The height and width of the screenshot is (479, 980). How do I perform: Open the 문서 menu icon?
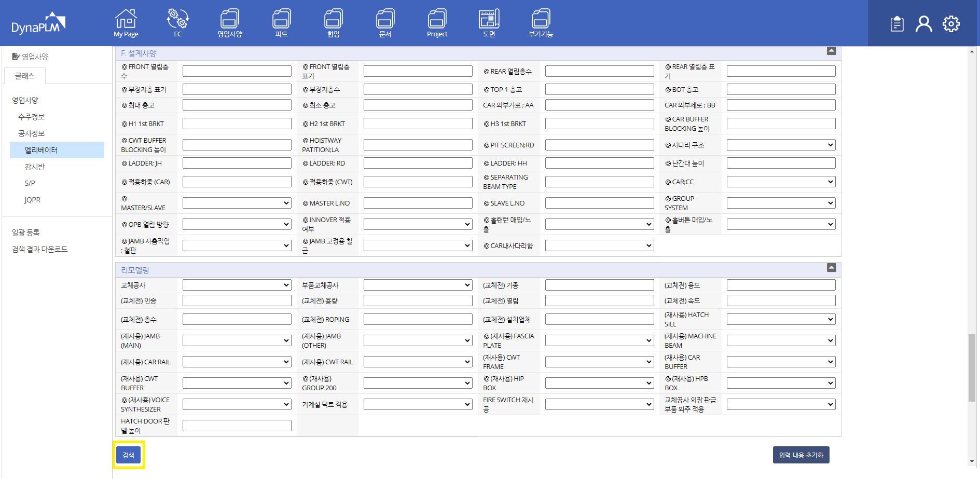click(385, 23)
